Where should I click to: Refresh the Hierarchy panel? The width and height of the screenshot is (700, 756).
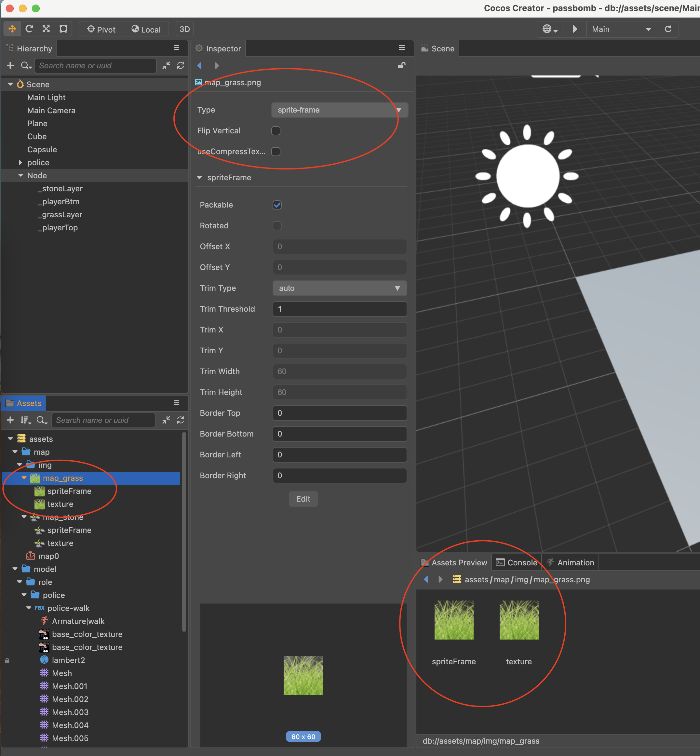181,65
